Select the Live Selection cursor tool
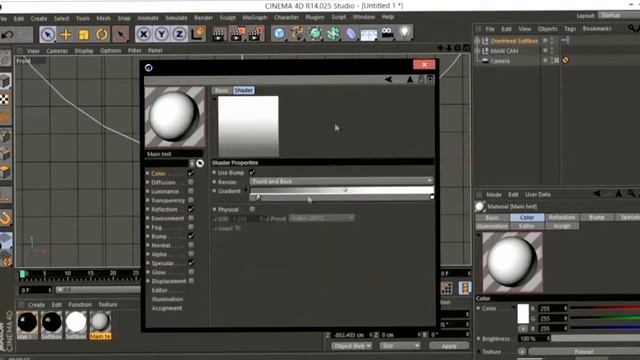The width and height of the screenshot is (640, 360). click(x=48, y=34)
